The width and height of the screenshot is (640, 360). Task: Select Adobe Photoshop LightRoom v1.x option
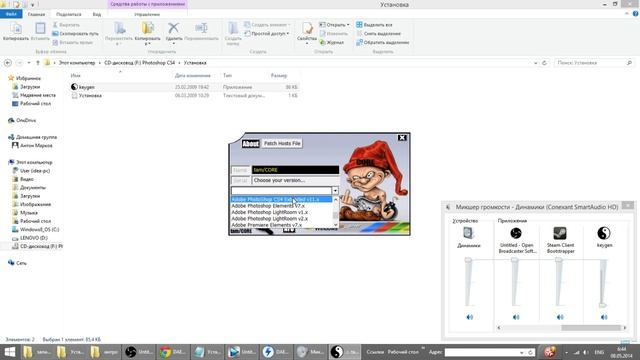[x=282, y=212]
